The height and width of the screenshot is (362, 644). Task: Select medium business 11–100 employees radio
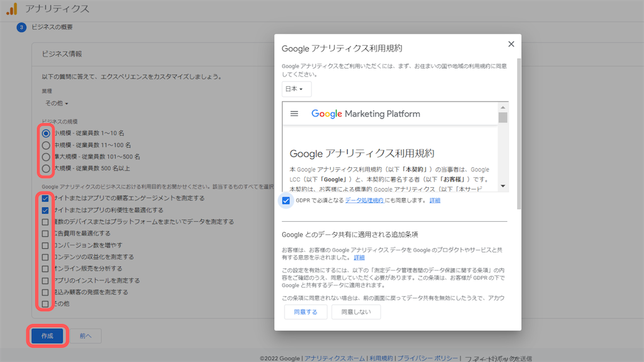click(46, 145)
